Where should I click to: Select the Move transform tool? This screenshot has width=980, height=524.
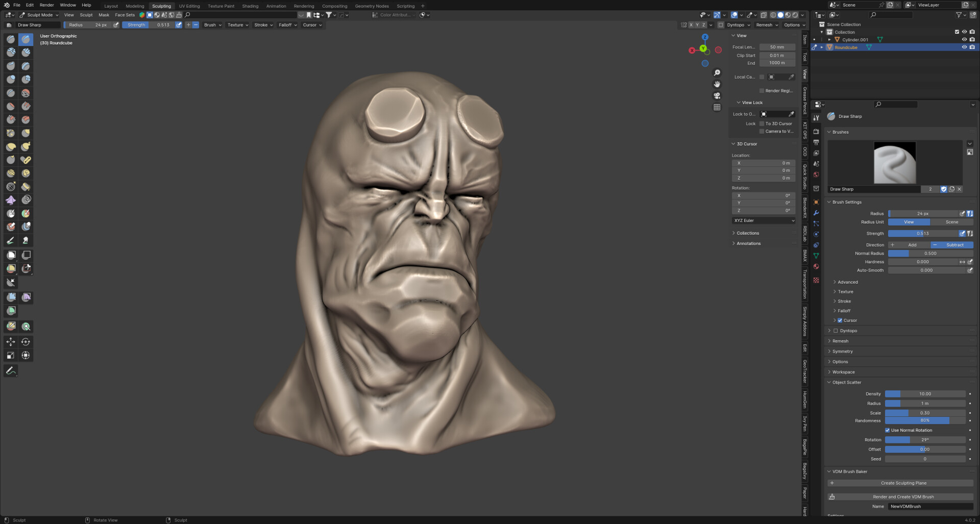click(11, 342)
